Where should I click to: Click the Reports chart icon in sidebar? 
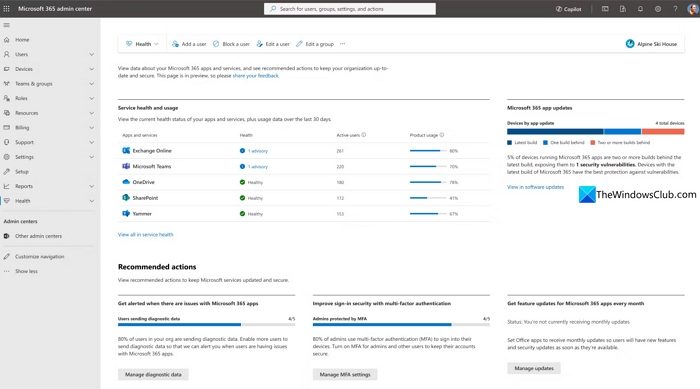(x=7, y=186)
